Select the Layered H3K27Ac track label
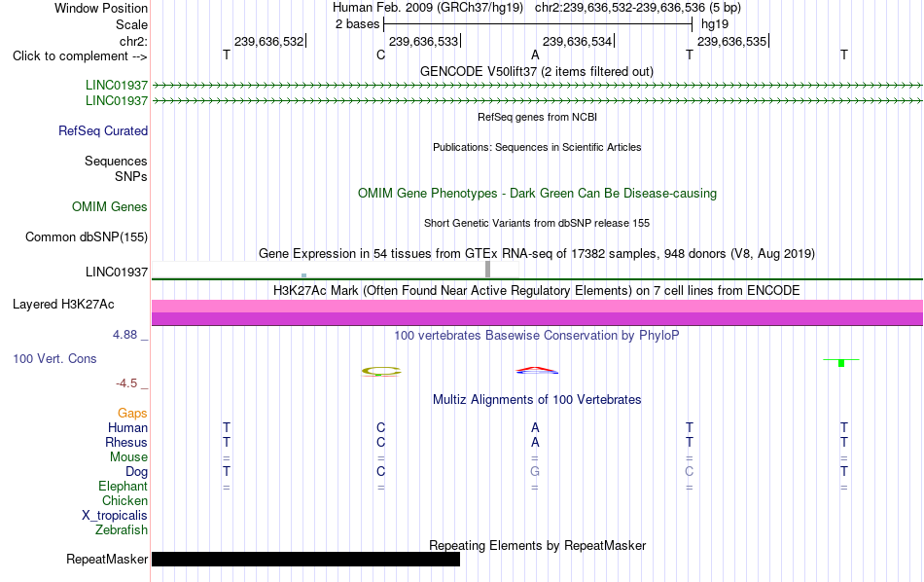The image size is (924, 582). pos(63,305)
